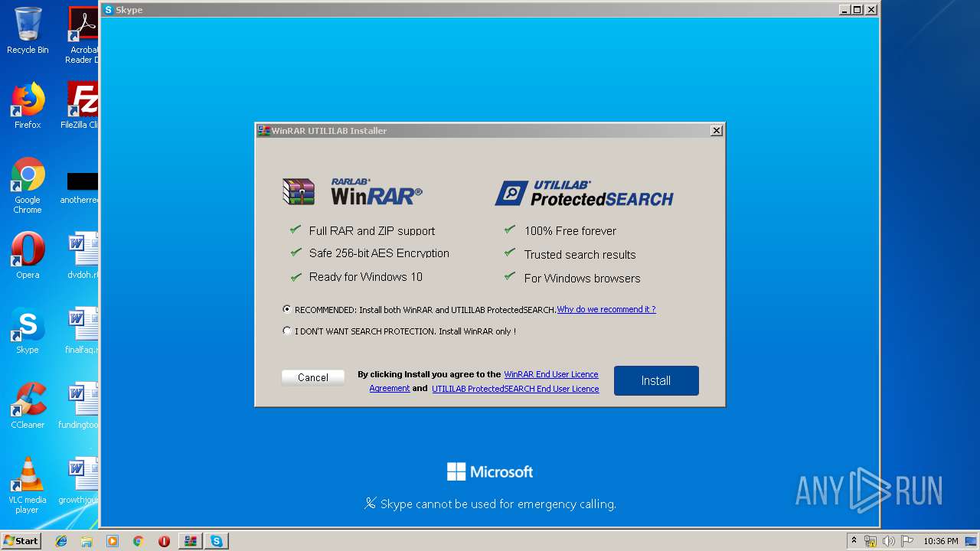
Task: Click 'For Windows browsers' text
Action: tap(583, 278)
